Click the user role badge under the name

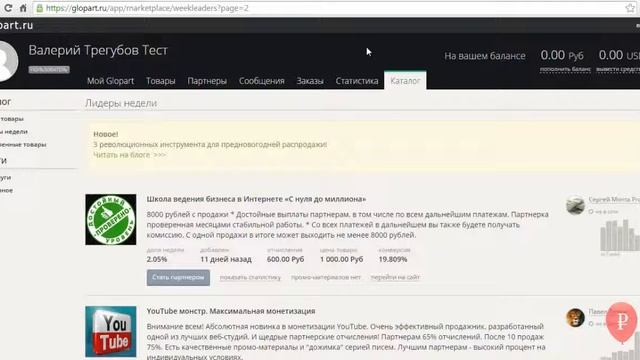[49, 70]
